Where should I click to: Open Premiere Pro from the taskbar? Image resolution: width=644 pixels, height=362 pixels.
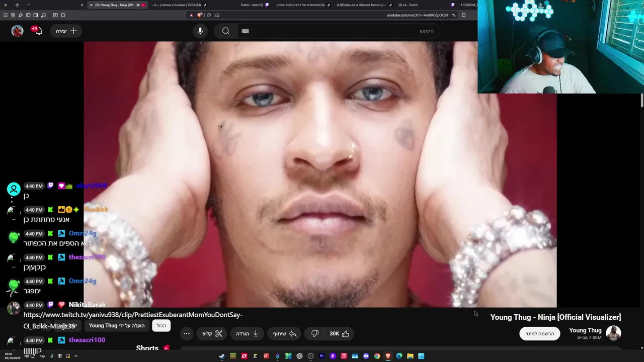click(321, 356)
